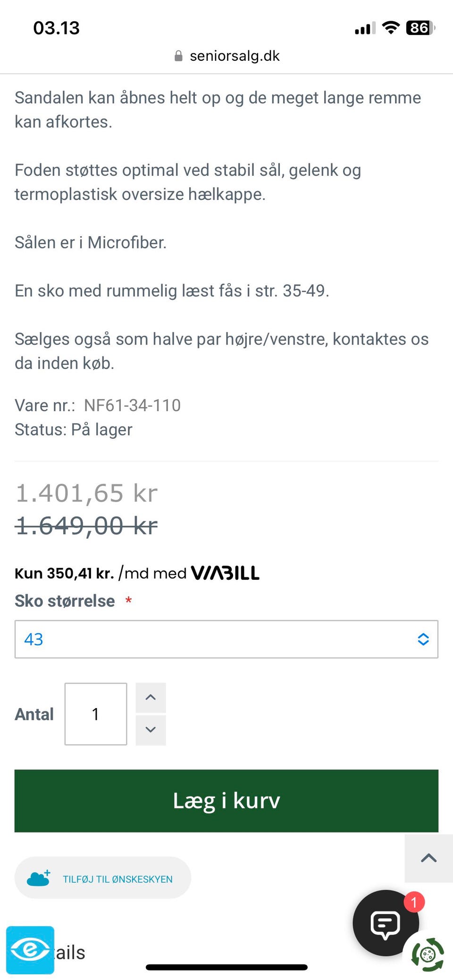Image resolution: width=453 pixels, height=980 pixels.
Task: Tap the ViaBill logo
Action: point(225,573)
